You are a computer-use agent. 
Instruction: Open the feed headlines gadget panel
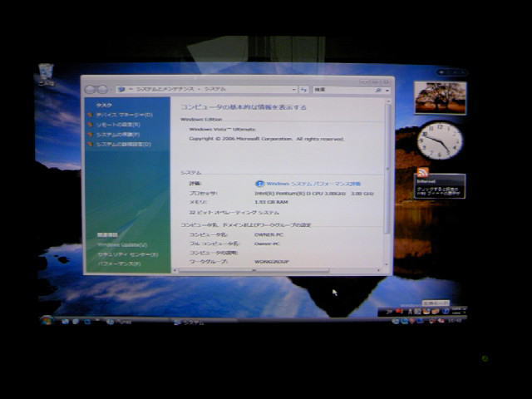pos(440,186)
